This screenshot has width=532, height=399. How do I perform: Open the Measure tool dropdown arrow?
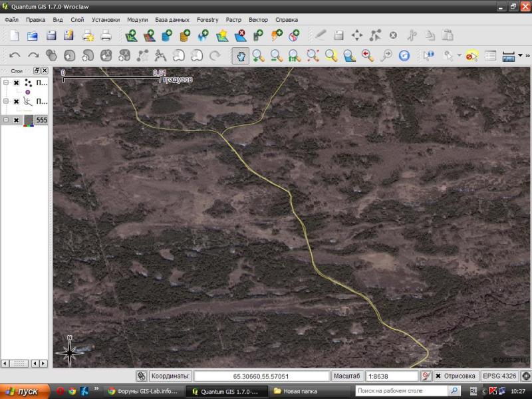click(x=520, y=56)
